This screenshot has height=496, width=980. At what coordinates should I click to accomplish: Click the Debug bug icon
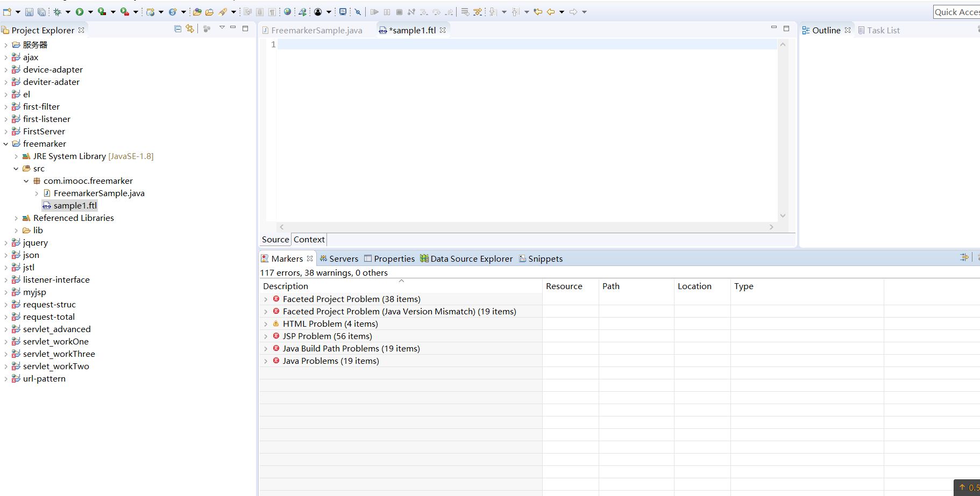[x=57, y=12]
